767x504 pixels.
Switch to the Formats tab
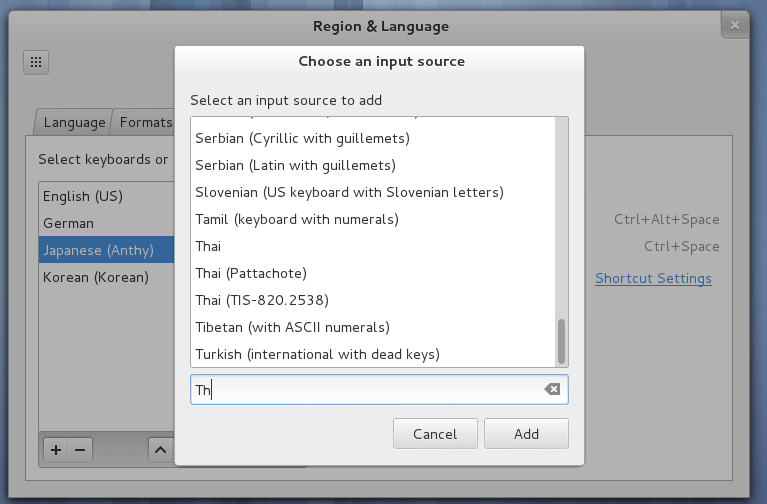coord(145,122)
